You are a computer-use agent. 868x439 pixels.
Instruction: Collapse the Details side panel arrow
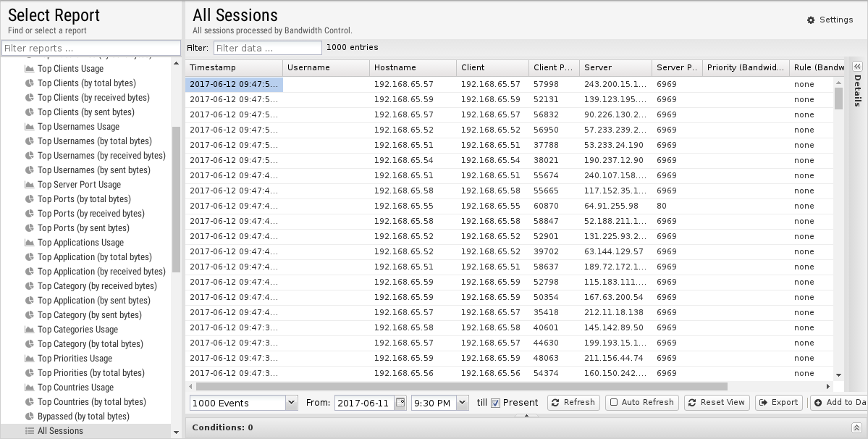857,67
